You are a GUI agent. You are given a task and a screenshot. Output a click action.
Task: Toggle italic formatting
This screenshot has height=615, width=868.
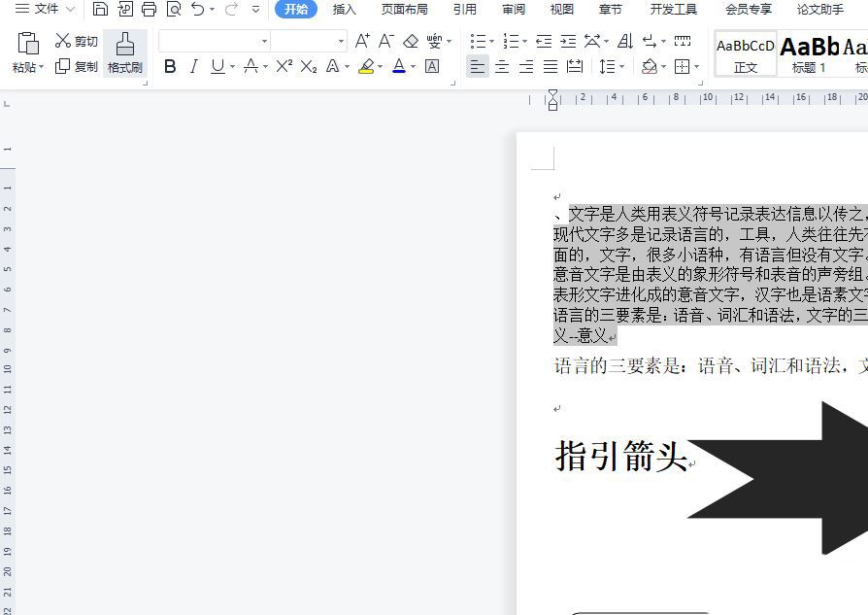point(194,66)
